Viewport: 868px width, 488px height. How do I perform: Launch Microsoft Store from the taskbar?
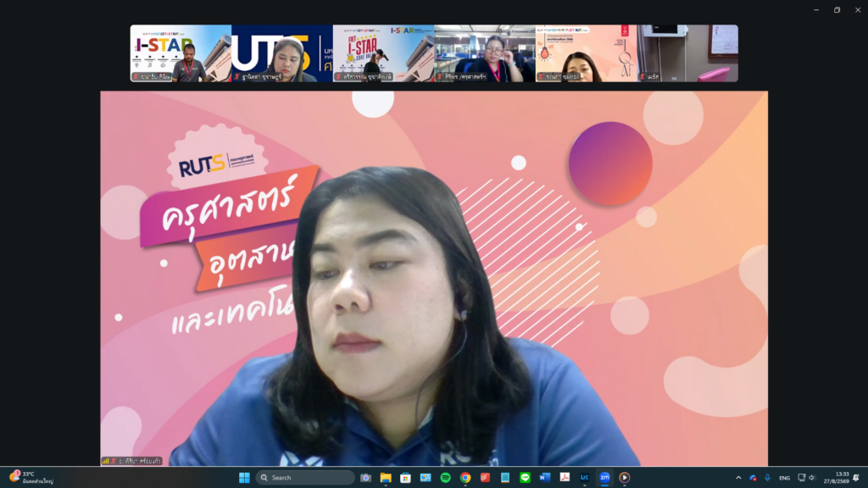point(405,478)
